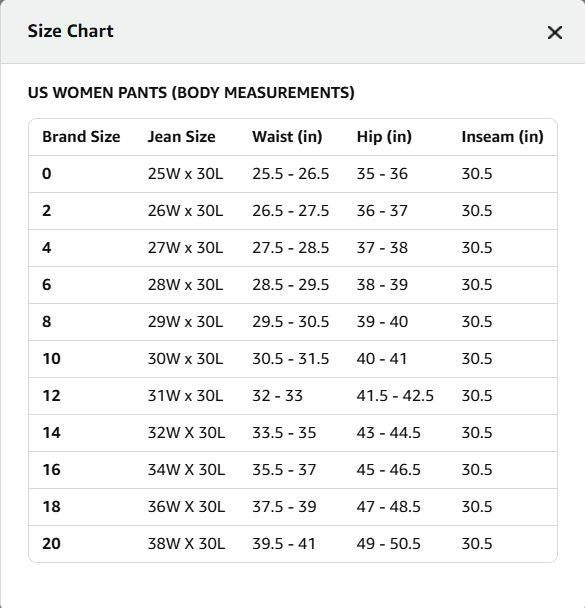Select the Brand Size column header

(x=81, y=137)
